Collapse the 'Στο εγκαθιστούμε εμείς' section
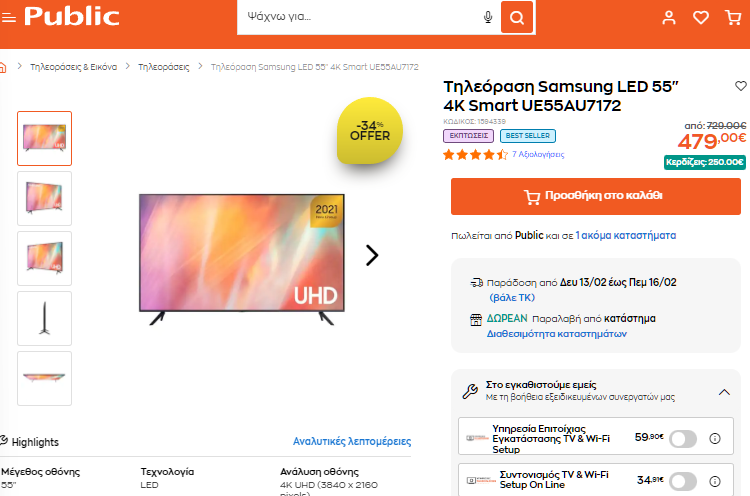 (x=724, y=392)
